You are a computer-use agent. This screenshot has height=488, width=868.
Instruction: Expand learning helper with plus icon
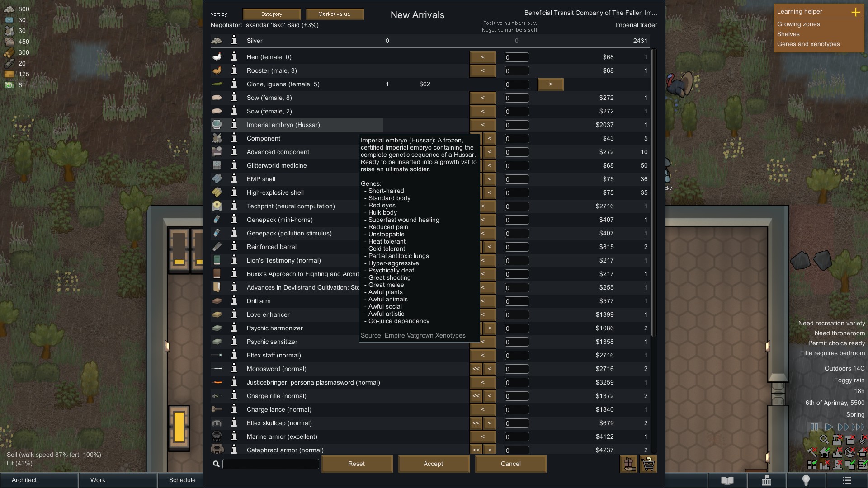pos(855,12)
